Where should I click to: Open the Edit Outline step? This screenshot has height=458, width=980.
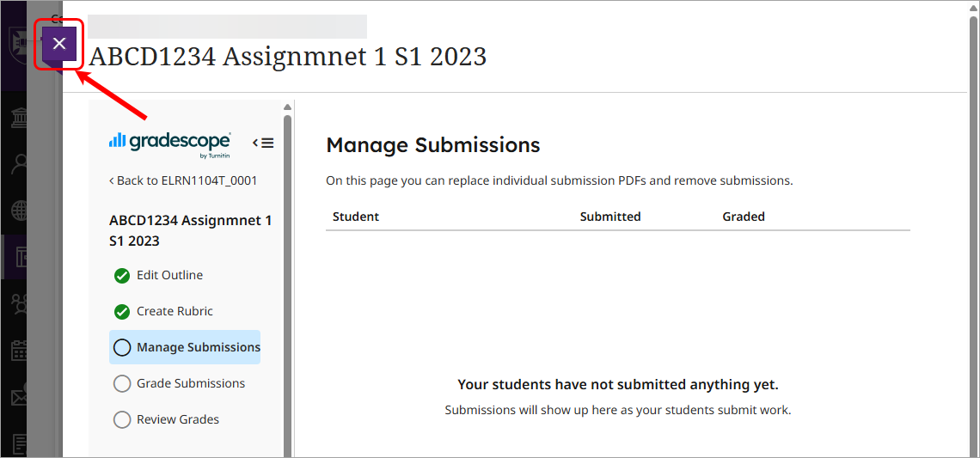pyautogui.click(x=169, y=276)
